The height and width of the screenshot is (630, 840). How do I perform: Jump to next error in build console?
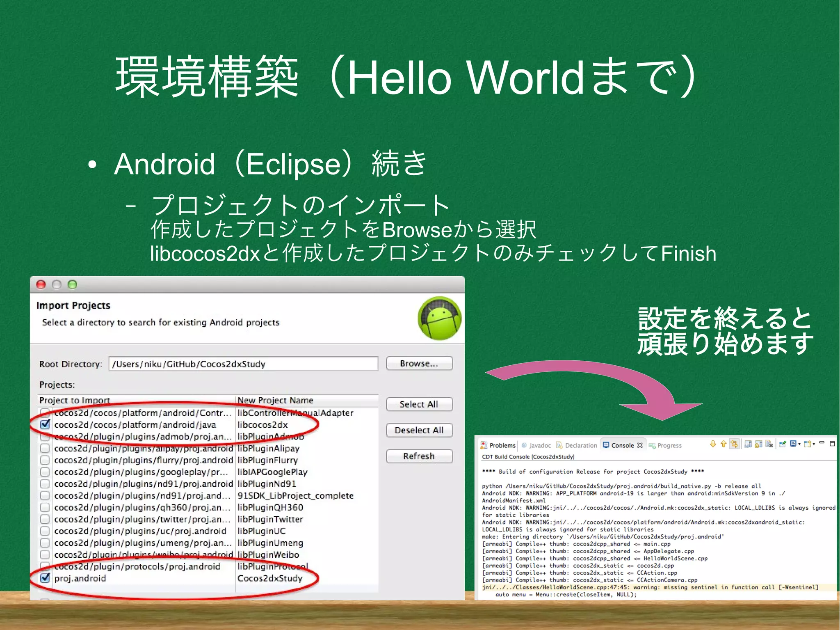pyautogui.click(x=713, y=444)
